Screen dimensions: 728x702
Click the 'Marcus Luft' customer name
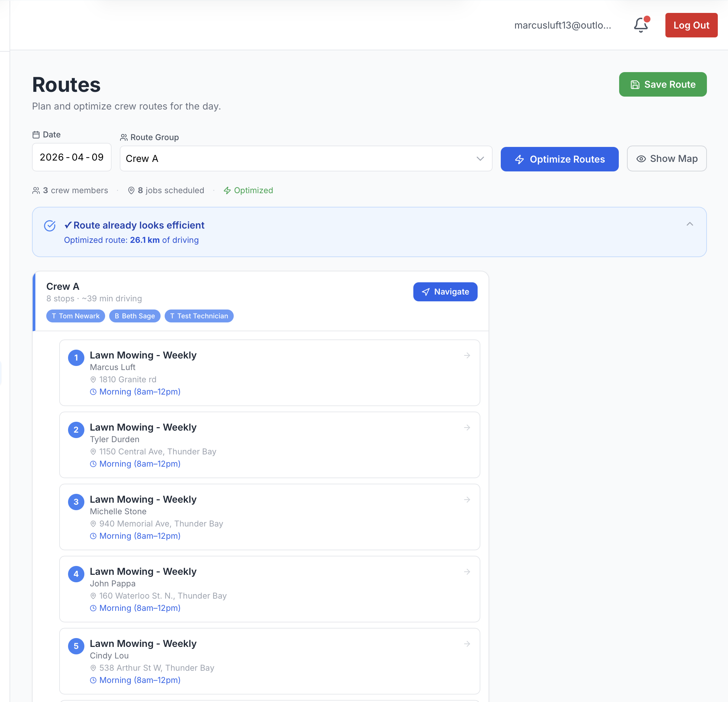[x=113, y=367]
